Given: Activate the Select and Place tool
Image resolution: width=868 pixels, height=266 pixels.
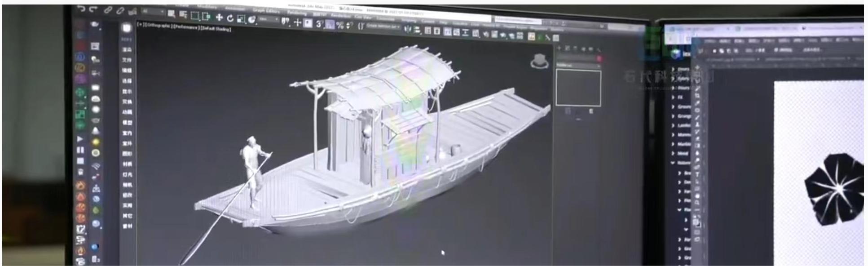Looking at the screenshot, I should pyautogui.click(x=252, y=19).
